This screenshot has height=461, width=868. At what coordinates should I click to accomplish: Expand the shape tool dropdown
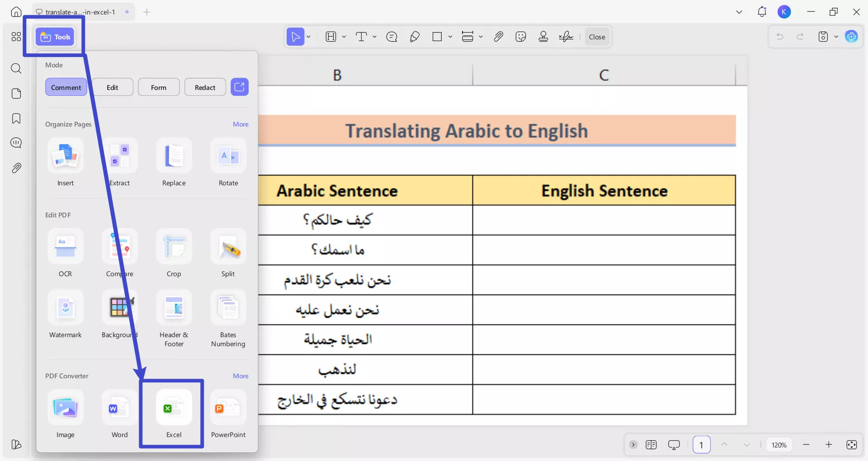pyautogui.click(x=450, y=37)
